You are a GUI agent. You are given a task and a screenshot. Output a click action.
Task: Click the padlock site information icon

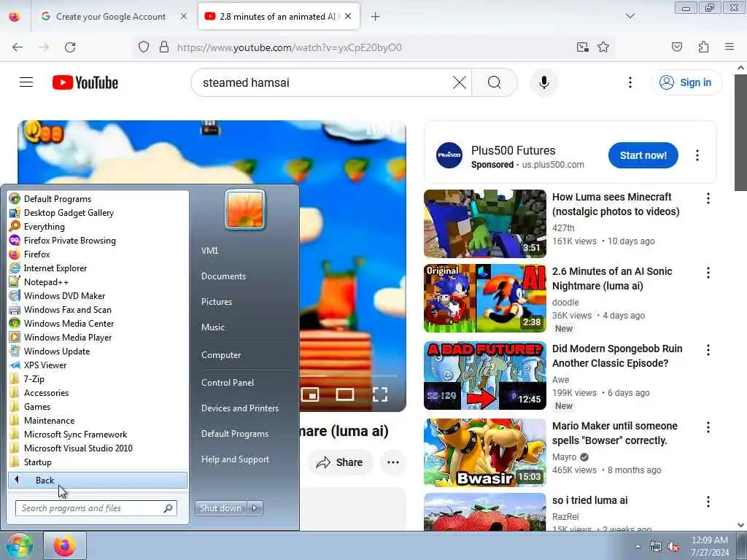[164, 47]
